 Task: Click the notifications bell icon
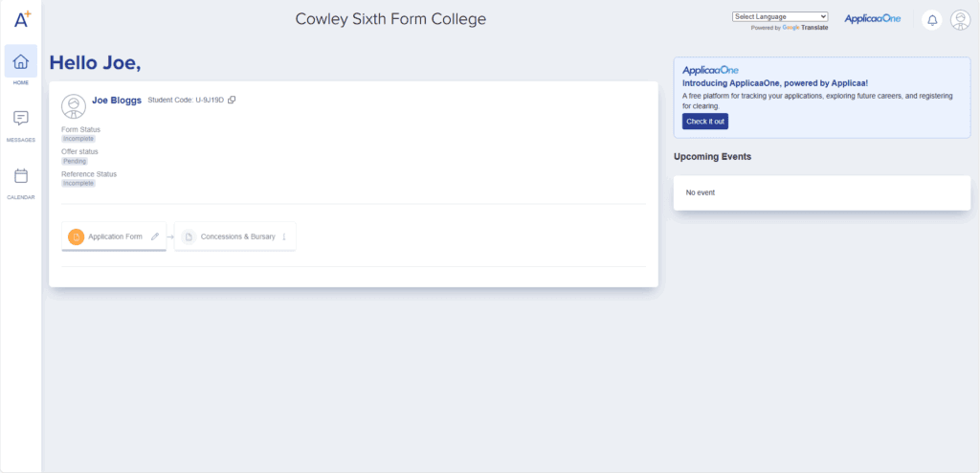931,20
